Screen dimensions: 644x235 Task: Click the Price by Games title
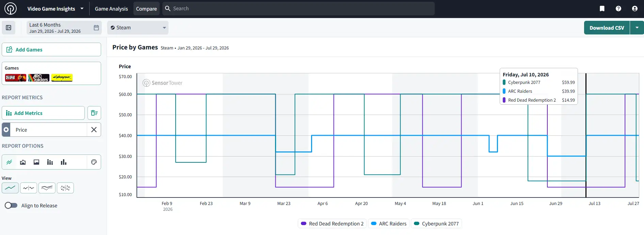(x=135, y=47)
